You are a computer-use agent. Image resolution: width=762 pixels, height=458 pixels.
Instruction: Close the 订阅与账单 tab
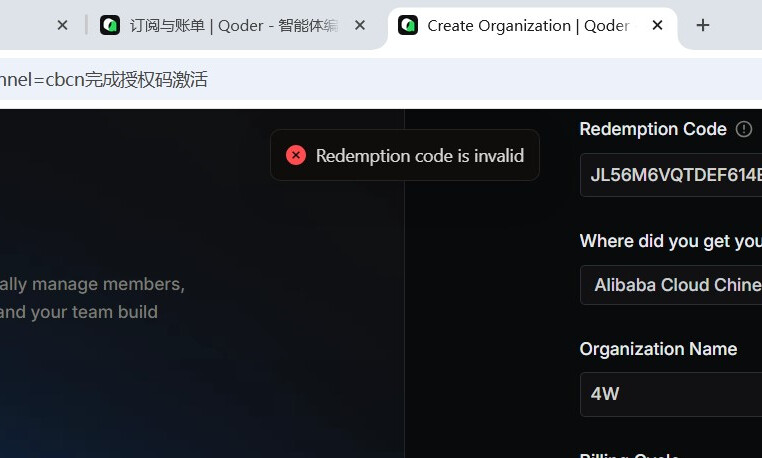coord(360,25)
